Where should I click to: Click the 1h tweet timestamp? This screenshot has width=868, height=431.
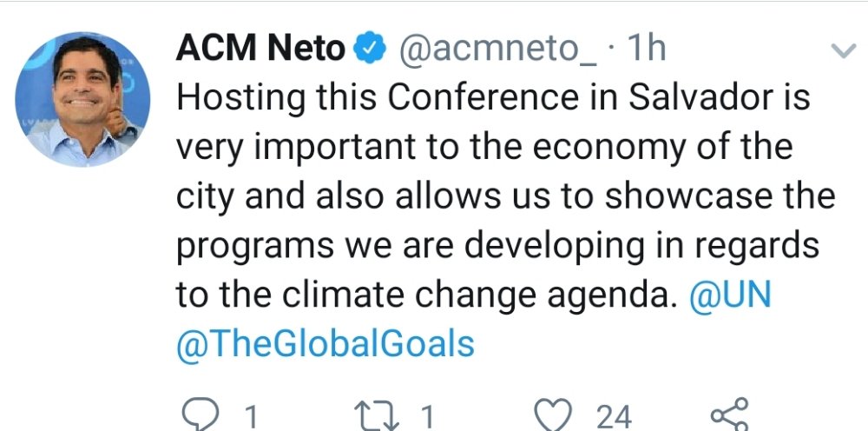[643, 50]
